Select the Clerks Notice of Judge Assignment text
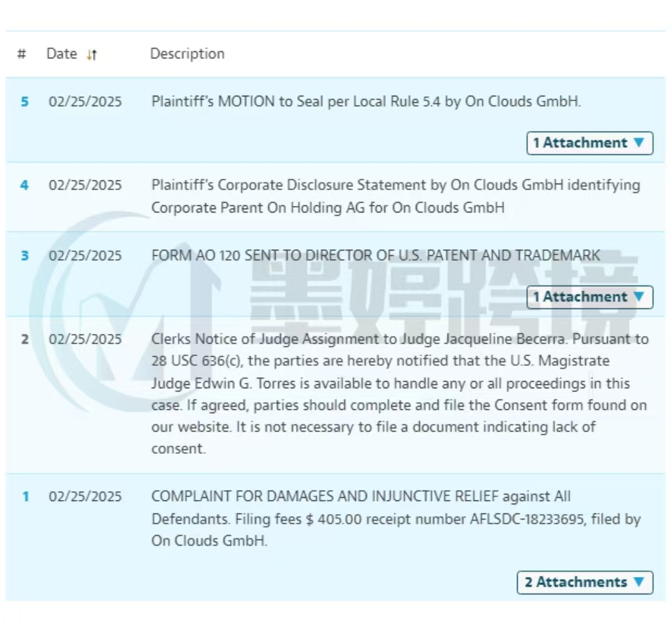 click(400, 394)
